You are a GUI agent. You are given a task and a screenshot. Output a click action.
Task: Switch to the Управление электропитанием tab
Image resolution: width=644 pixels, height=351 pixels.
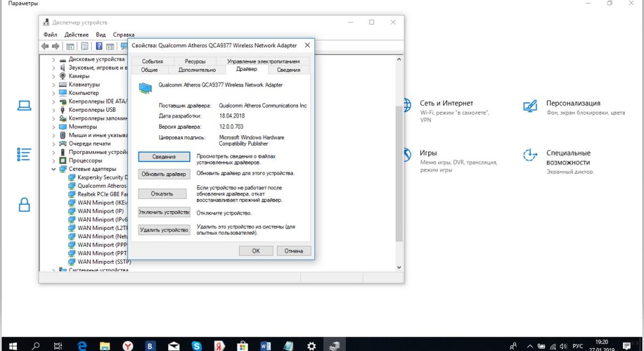point(263,61)
